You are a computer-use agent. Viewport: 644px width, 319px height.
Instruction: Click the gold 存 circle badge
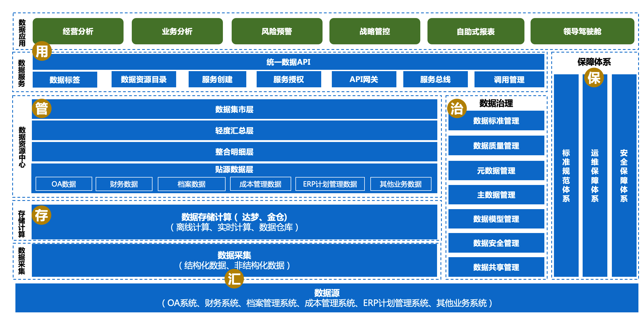point(41,215)
